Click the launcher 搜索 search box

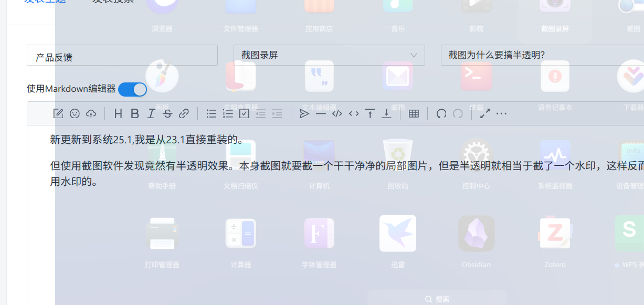point(437,298)
